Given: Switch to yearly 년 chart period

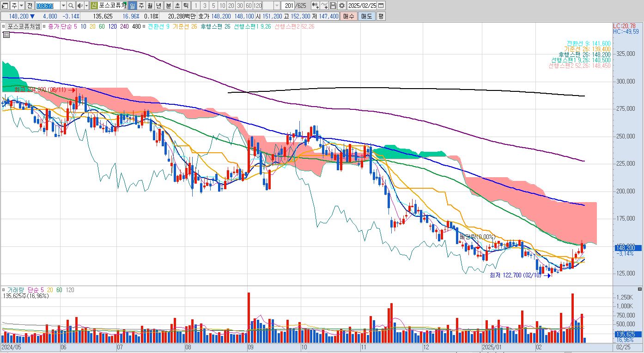Looking at the screenshot, I should [x=159, y=6].
